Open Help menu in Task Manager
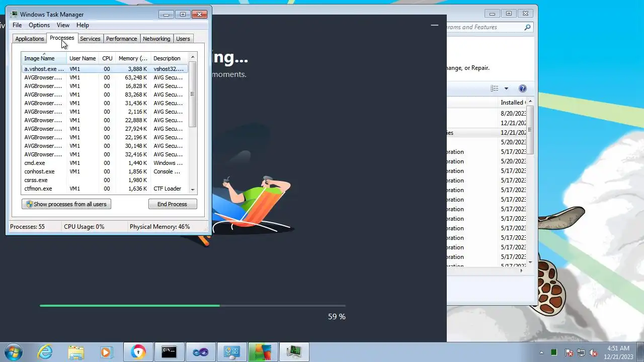The width and height of the screenshot is (644, 362). coord(83,25)
